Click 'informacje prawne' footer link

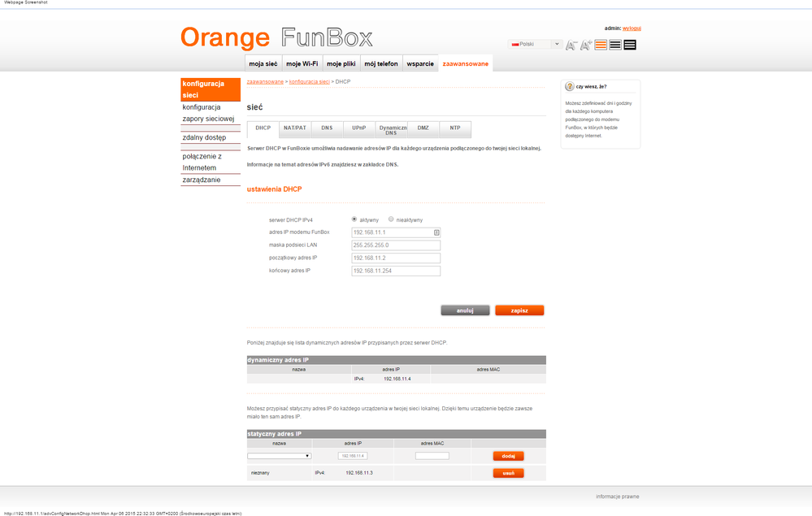(x=617, y=496)
